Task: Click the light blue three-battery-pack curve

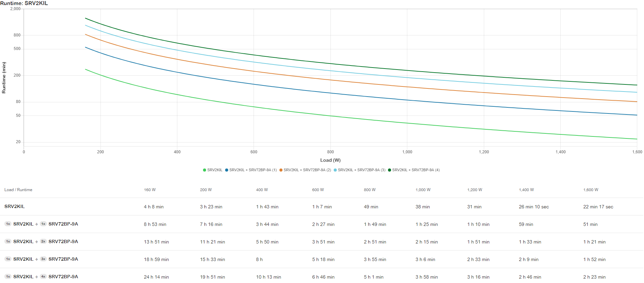Action: point(330,71)
